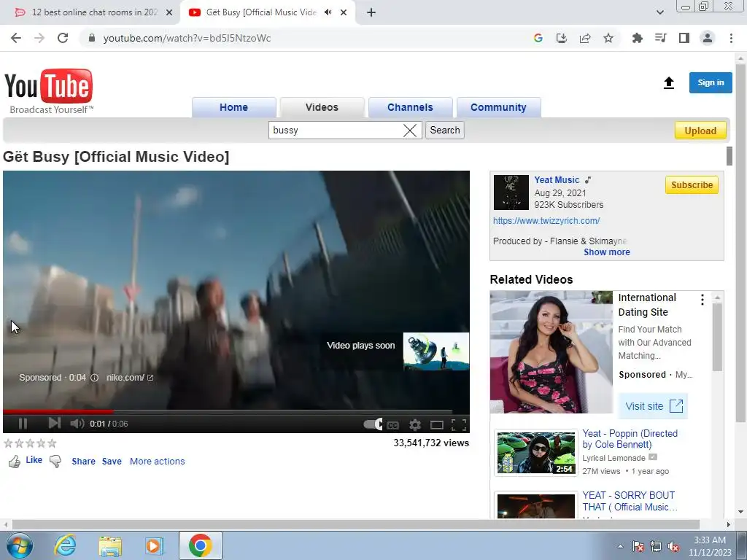Pause the video with the pause button
The image size is (747, 560).
[x=23, y=424]
